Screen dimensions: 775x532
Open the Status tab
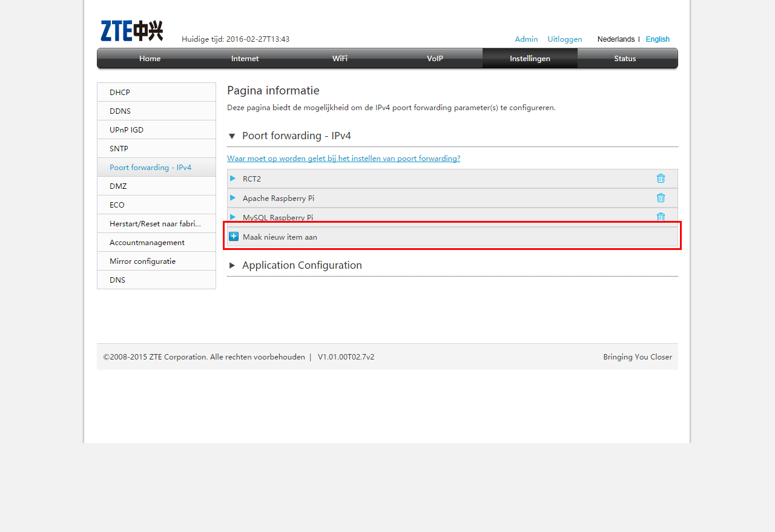[625, 59]
